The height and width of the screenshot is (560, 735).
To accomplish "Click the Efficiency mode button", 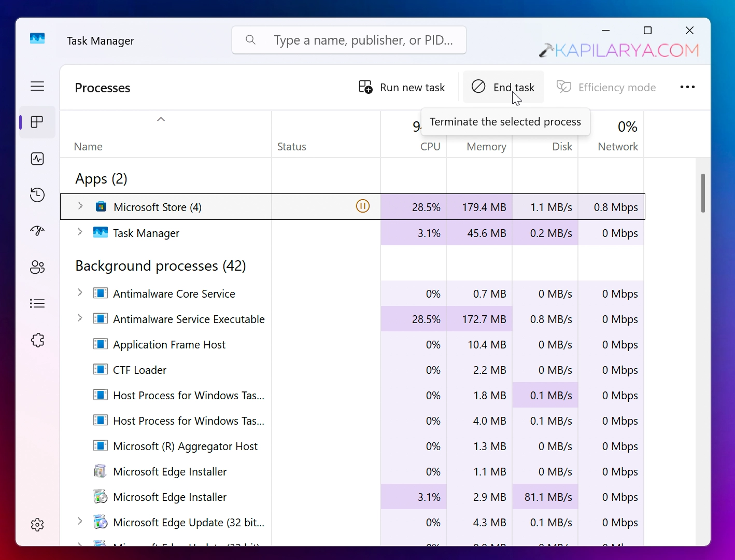I will [606, 87].
